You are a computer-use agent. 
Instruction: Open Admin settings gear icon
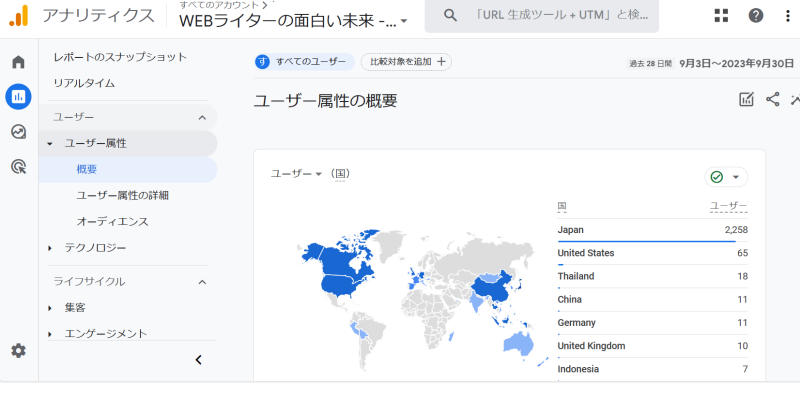(18, 350)
